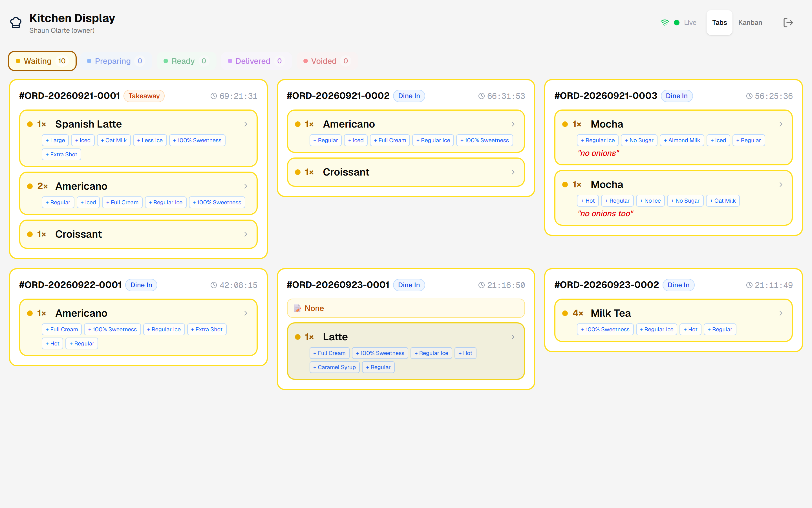Click clock icon on order #ORD-20260922-0001

pyautogui.click(x=213, y=285)
